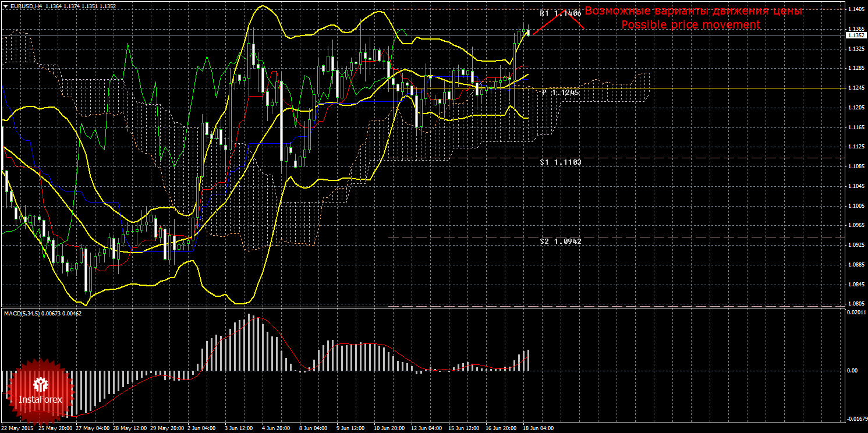Click the 'Possible price movement' annotation text

click(690, 25)
